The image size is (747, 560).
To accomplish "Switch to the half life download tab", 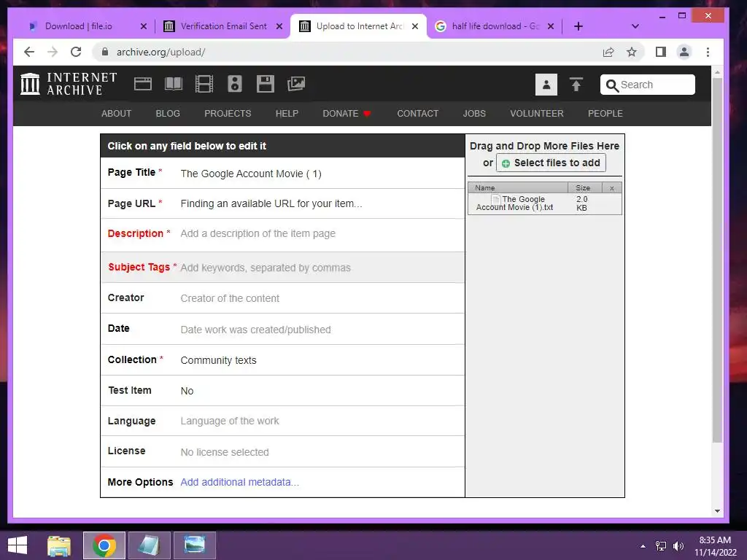I will [495, 26].
